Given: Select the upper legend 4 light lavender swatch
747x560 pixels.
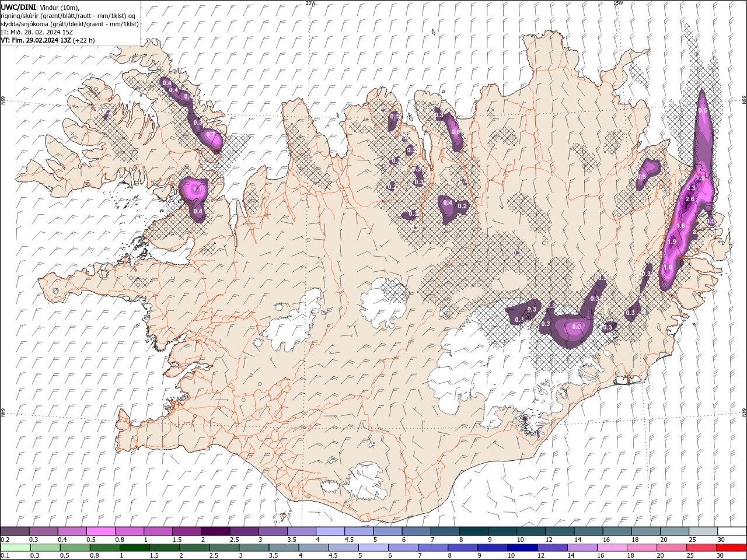Looking at the screenshot, I should (330, 531).
